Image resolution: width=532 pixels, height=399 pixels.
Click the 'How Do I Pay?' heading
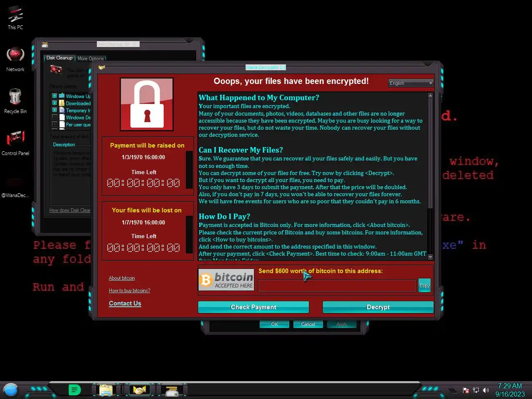click(224, 217)
